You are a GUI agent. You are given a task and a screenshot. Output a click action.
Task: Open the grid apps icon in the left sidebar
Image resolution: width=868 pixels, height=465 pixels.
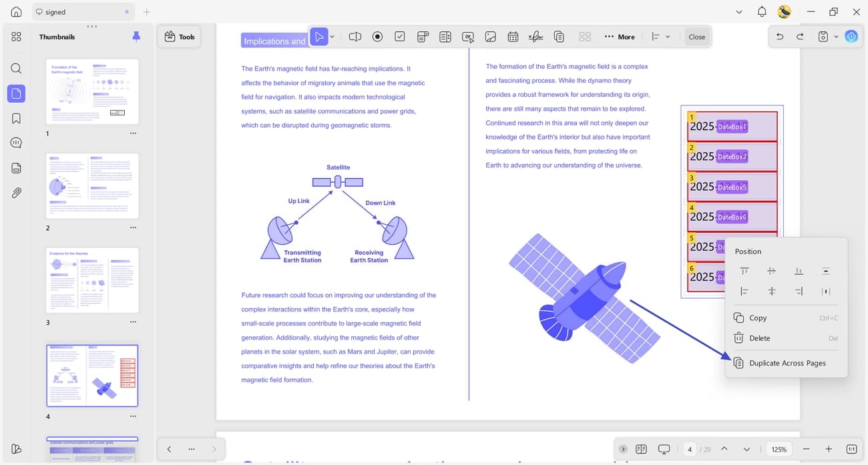16,37
